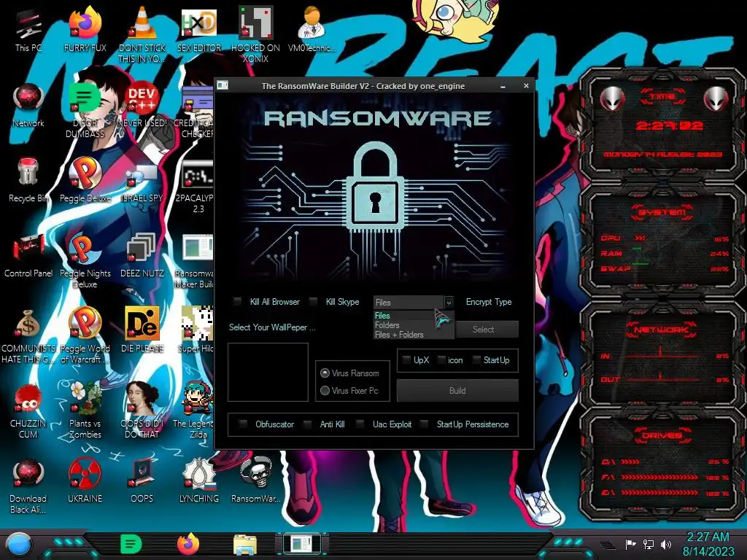Open the DEEZ NUTZ desktop icon
Image resolution: width=747 pixels, height=560 pixels.
click(x=142, y=256)
